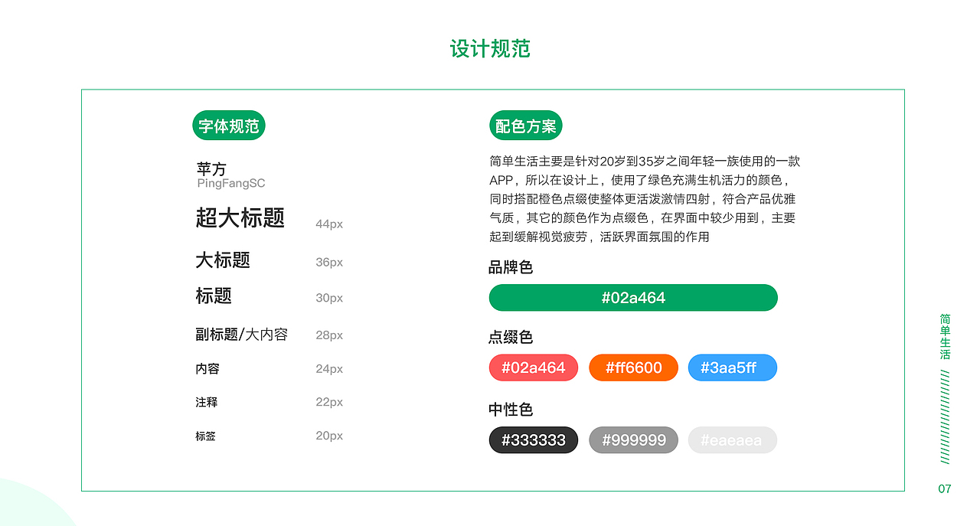Select the 超大标题 heading sample

(x=240, y=218)
